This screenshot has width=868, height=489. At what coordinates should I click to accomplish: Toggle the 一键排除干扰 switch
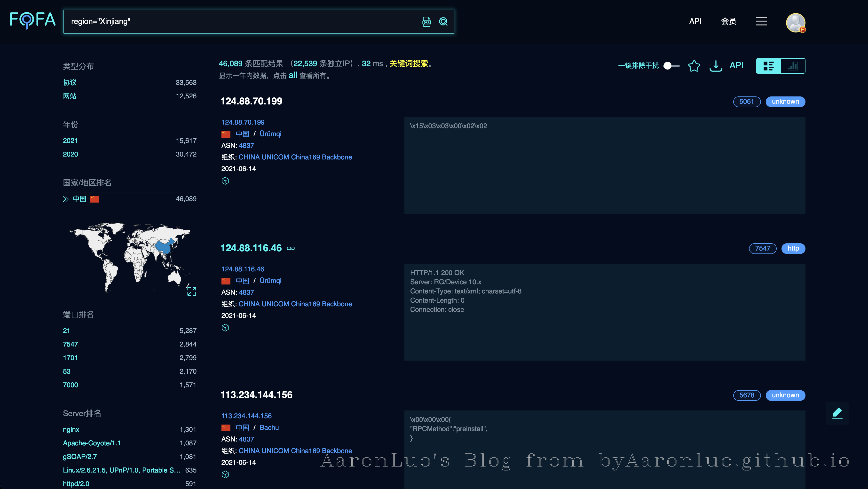[671, 66]
